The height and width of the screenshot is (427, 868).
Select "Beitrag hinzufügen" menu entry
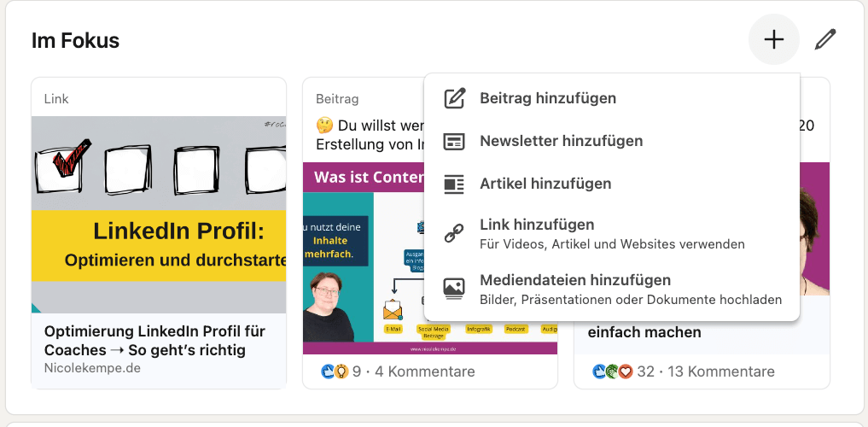tap(547, 98)
